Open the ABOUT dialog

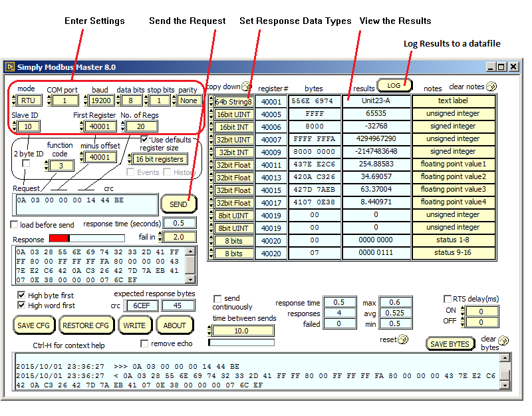pos(174,325)
